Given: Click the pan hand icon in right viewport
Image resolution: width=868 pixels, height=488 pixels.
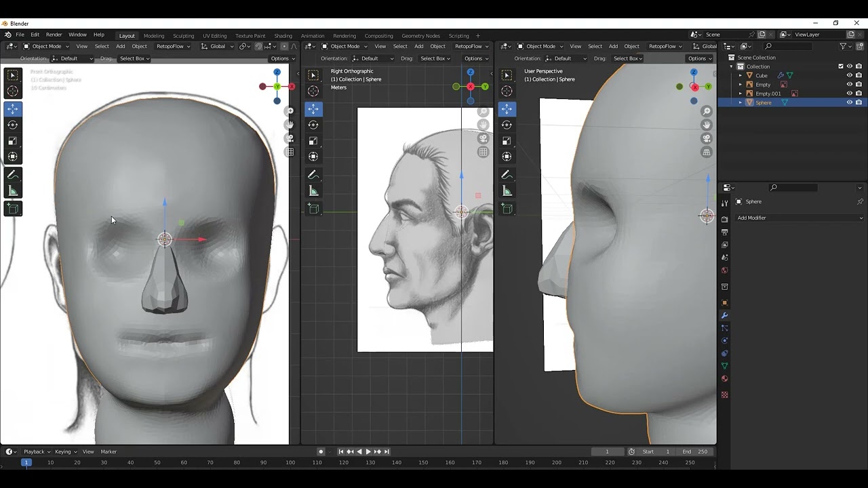Looking at the screenshot, I should [x=707, y=125].
